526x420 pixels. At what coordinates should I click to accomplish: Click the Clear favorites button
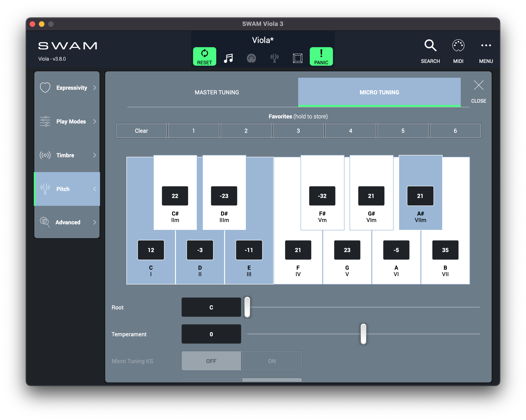pyautogui.click(x=141, y=131)
